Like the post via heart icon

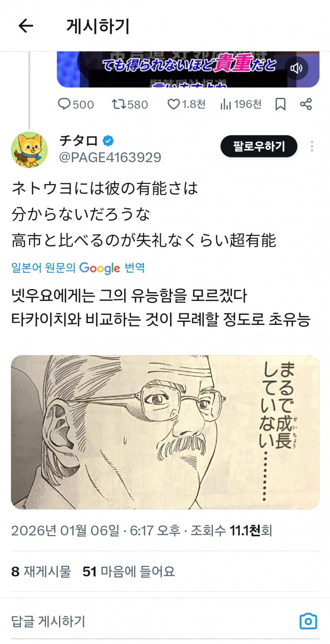174,104
